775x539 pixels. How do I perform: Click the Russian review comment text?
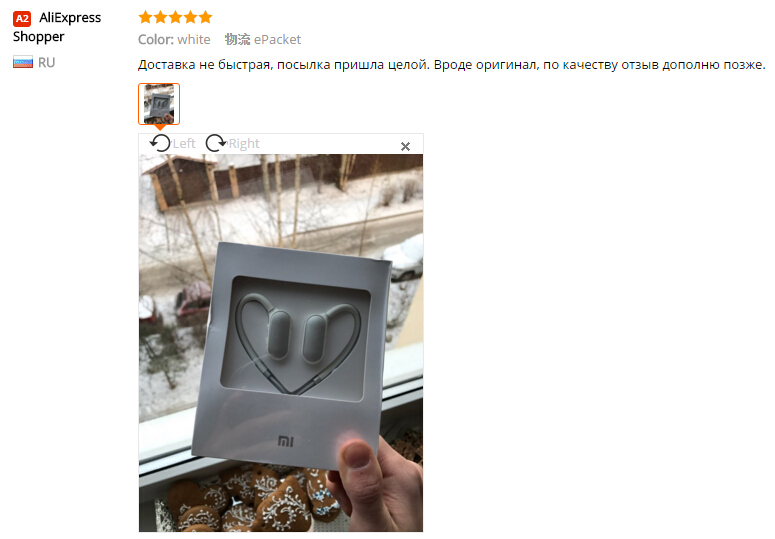pos(451,65)
